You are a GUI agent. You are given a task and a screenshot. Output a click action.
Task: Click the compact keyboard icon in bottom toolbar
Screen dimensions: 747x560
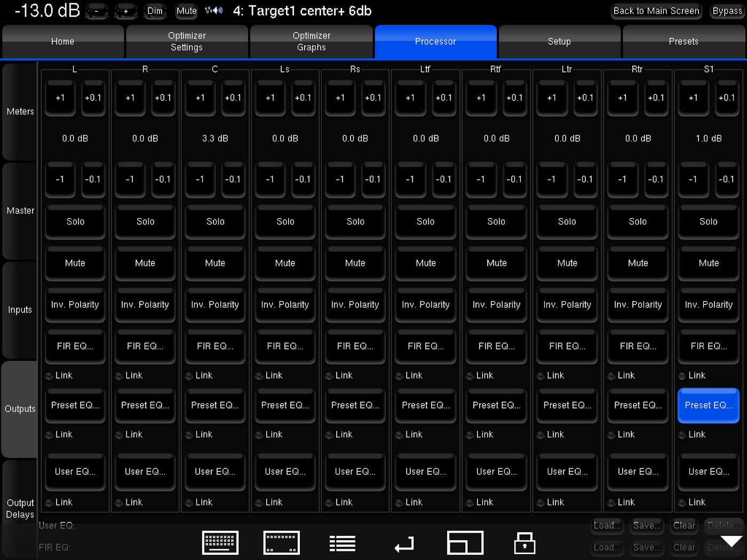(282, 543)
